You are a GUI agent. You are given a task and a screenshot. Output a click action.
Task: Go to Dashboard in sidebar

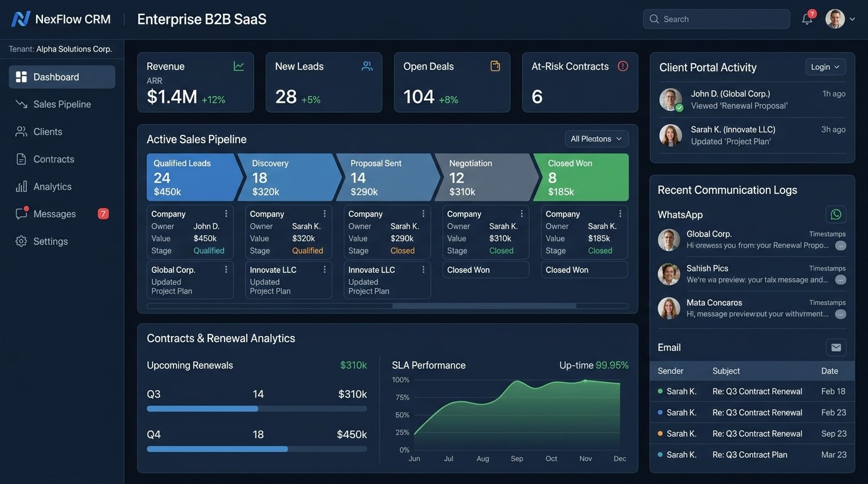62,77
